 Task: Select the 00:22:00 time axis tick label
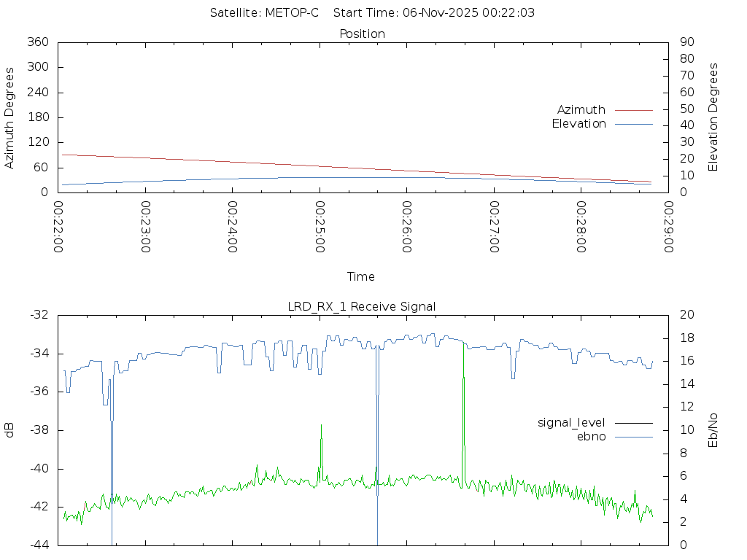58,227
